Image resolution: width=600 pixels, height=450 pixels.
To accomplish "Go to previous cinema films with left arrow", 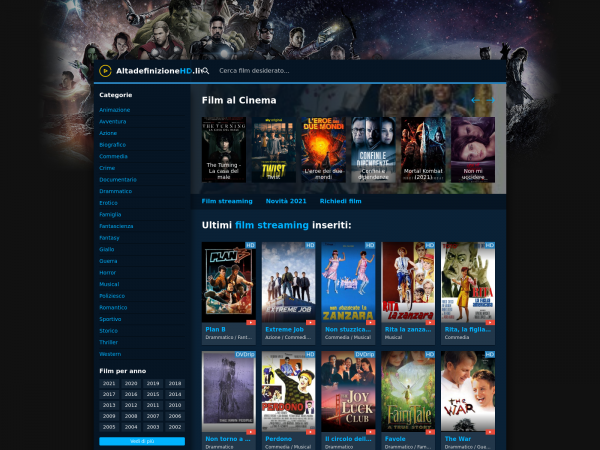I will 476,100.
